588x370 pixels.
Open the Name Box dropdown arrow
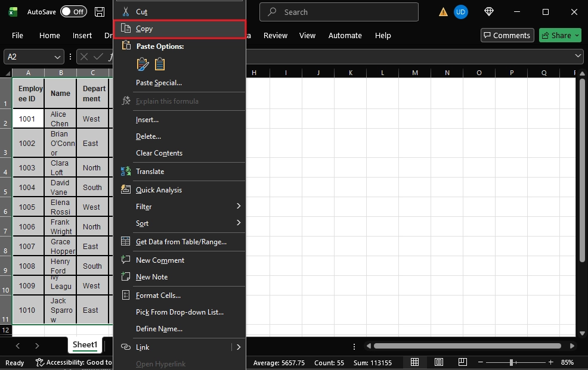click(x=58, y=57)
